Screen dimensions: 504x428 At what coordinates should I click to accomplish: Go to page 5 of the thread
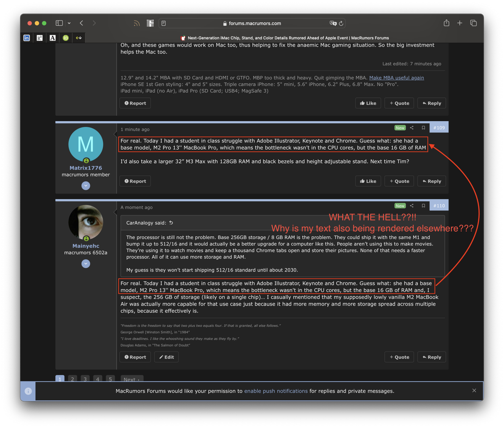pos(110,379)
